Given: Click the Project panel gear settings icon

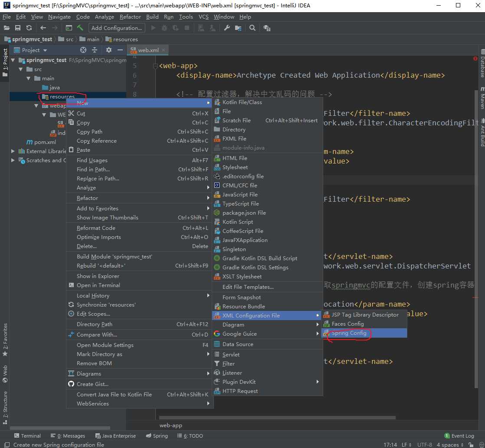Looking at the screenshot, I should 108,50.
